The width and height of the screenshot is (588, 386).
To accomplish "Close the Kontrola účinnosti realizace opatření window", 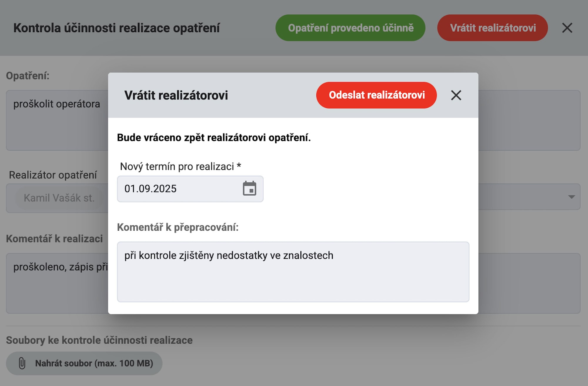I will tap(567, 28).
